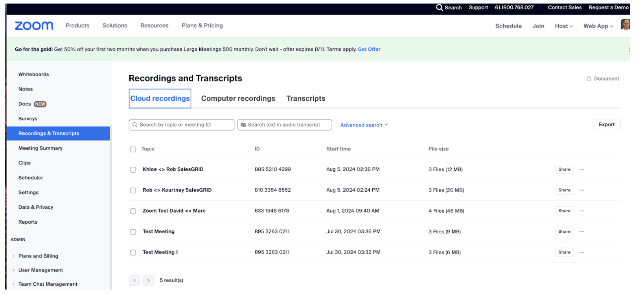Open the Host dropdown menu
644x294 pixels.
564,26
